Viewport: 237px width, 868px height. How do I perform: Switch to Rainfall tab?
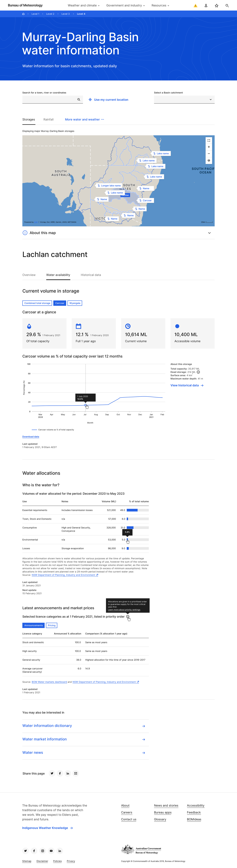coord(49,119)
